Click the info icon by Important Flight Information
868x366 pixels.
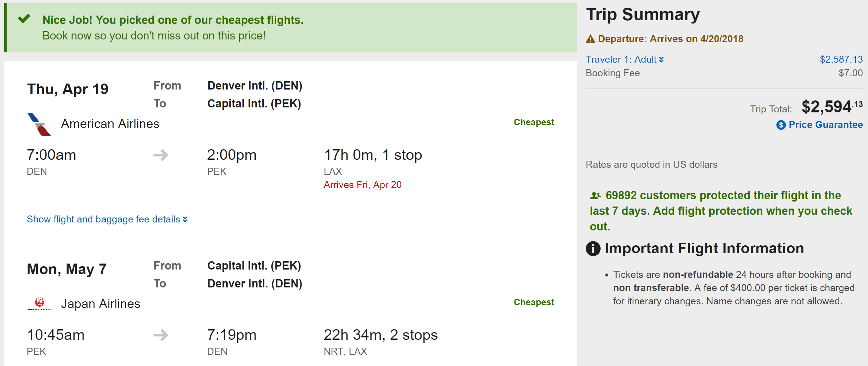tap(593, 249)
